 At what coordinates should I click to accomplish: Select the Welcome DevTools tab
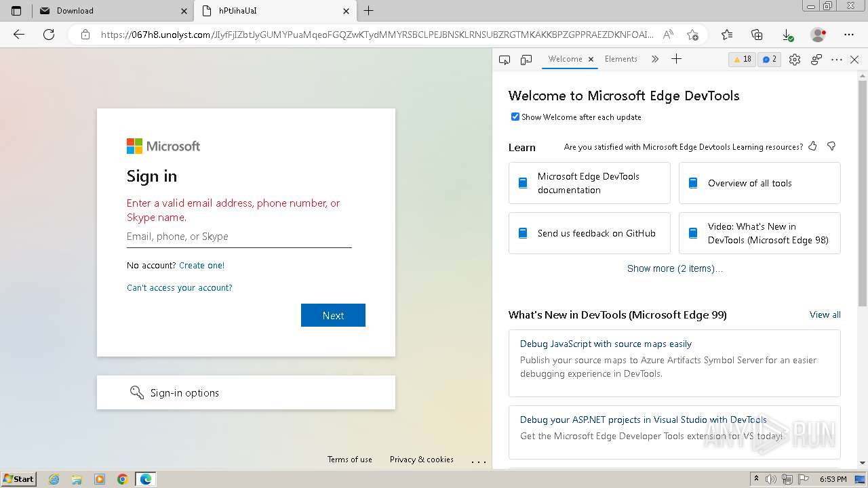click(566, 60)
